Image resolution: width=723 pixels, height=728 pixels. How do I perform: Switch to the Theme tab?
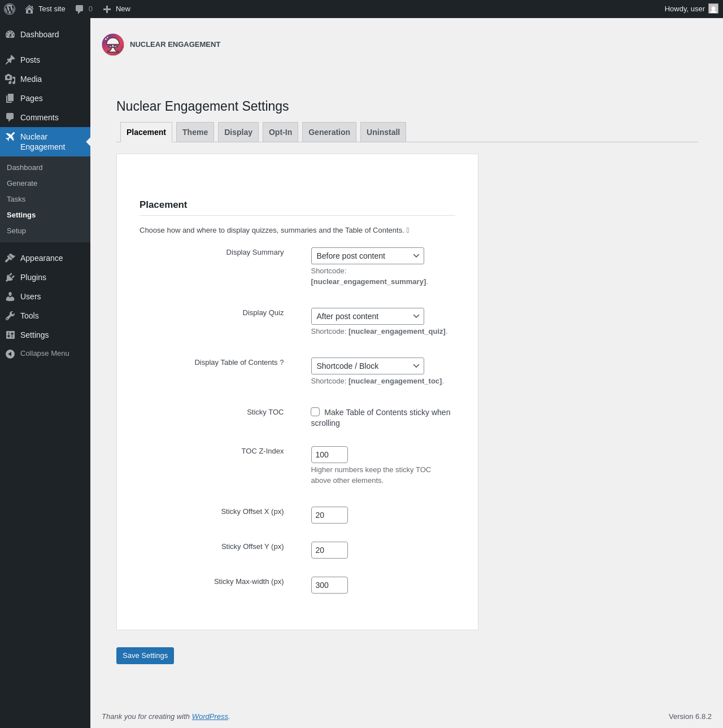tap(195, 132)
